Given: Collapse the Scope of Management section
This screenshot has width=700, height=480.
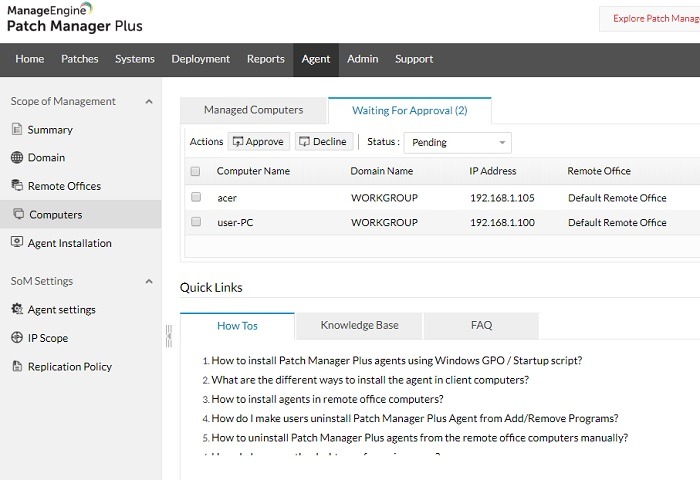Looking at the screenshot, I should 149,101.
